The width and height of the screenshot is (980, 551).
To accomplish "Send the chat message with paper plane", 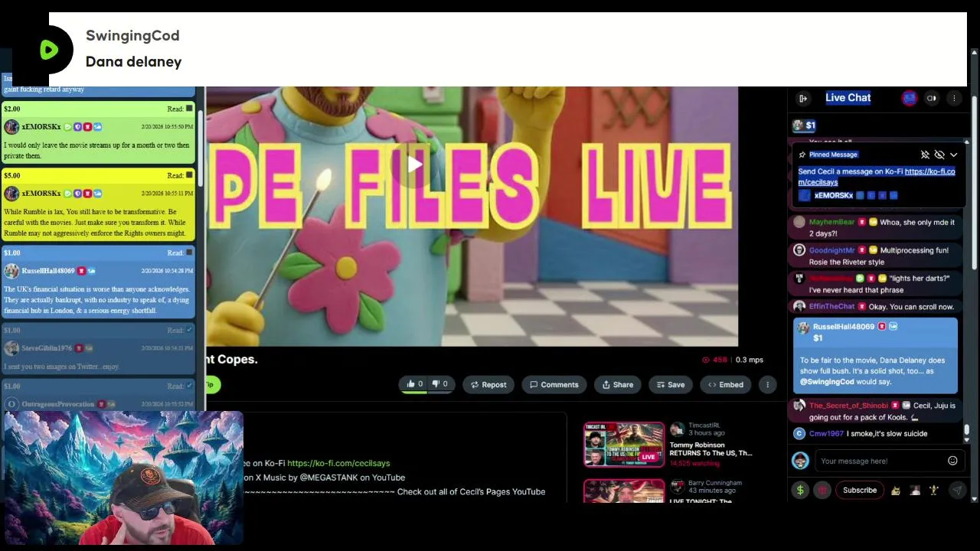I will 957,491.
